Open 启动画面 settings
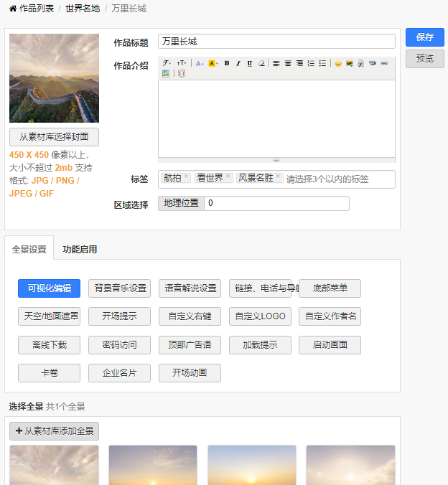 [330, 345]
